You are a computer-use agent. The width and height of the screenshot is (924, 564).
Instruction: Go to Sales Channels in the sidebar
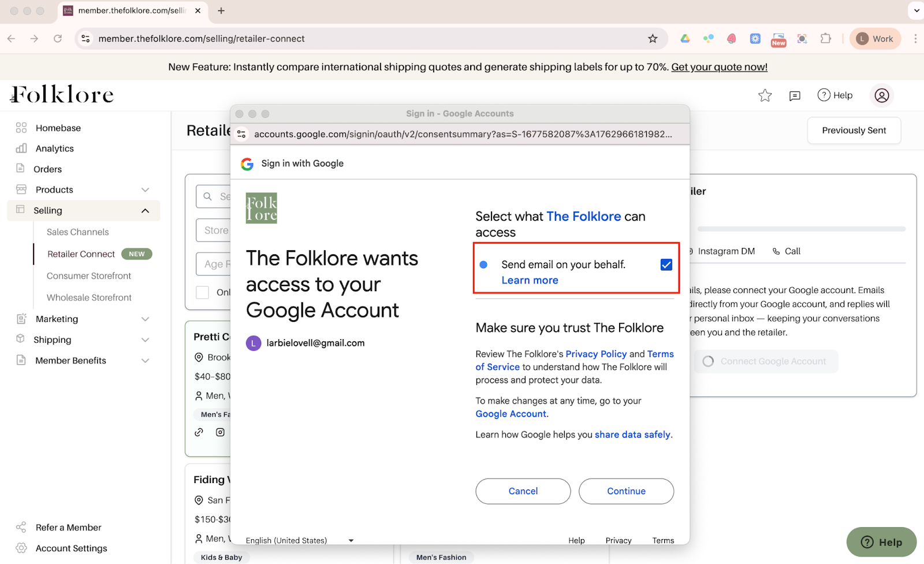[77, 232]
